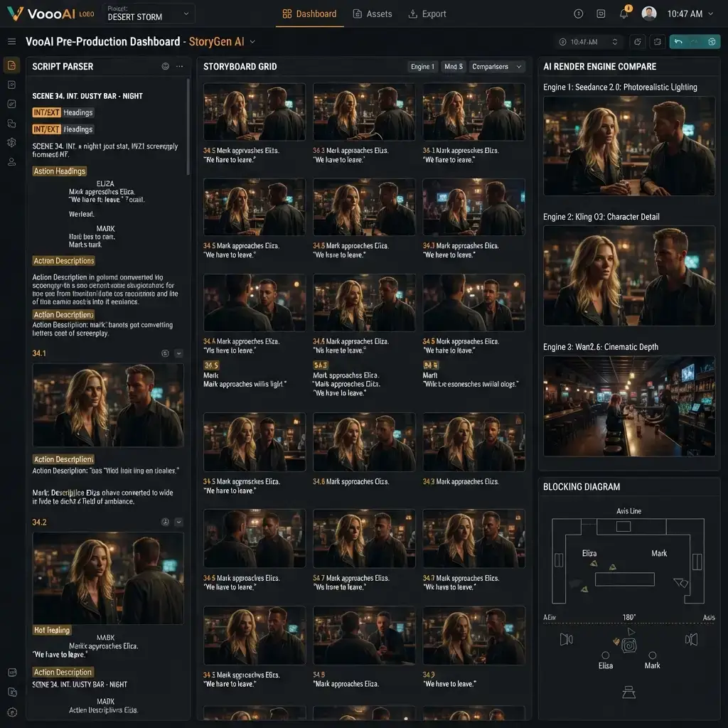Click the director chair icon at diagram bottom
This screenshot has width=728, height=728.
click(x=628, y=692)
